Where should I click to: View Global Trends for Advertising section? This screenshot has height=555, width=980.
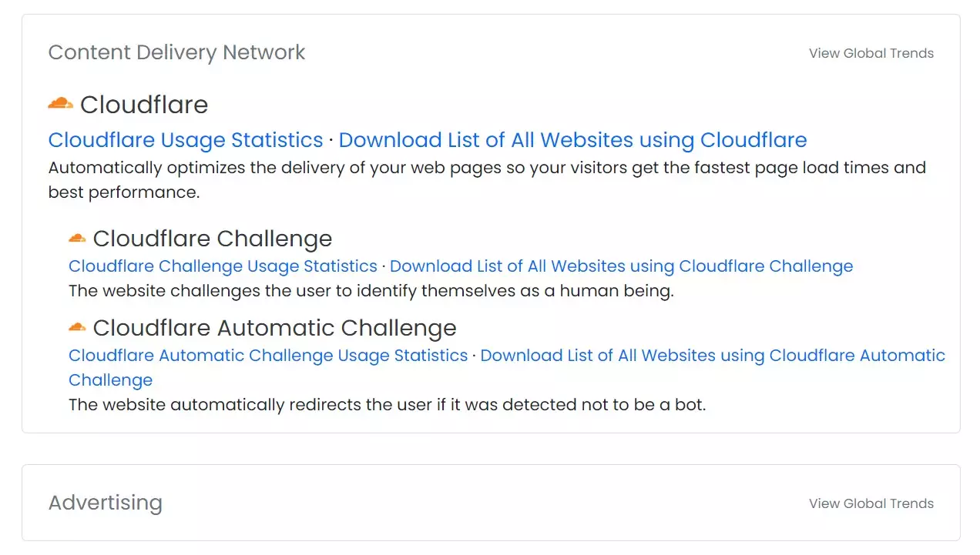pyautogui.click(x=871, y=503)
